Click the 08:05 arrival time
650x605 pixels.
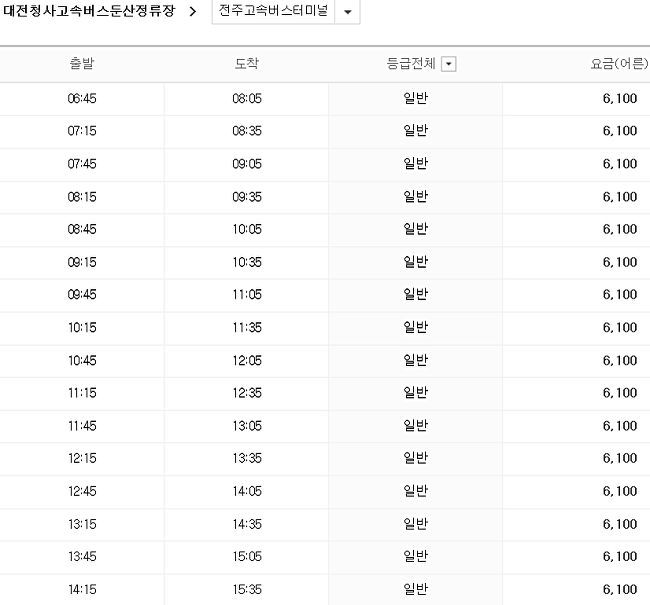pos(247,99)
